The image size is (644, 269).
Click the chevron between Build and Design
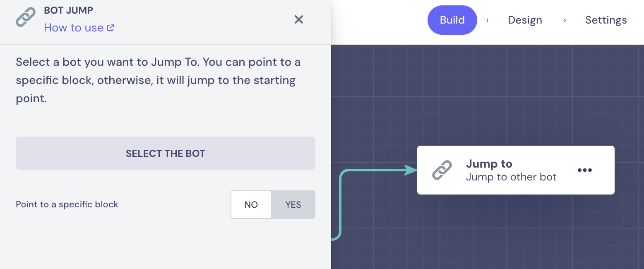[x=487, y=20]
